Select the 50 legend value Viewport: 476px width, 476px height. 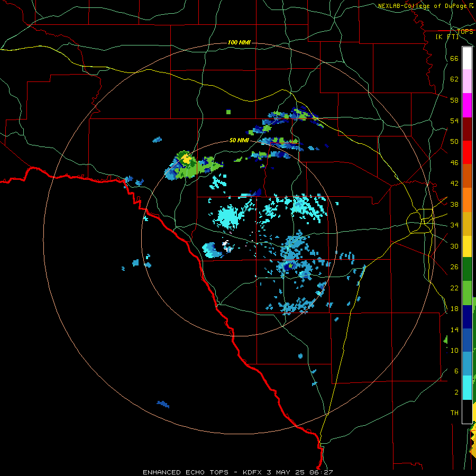(x=454, y=142)
